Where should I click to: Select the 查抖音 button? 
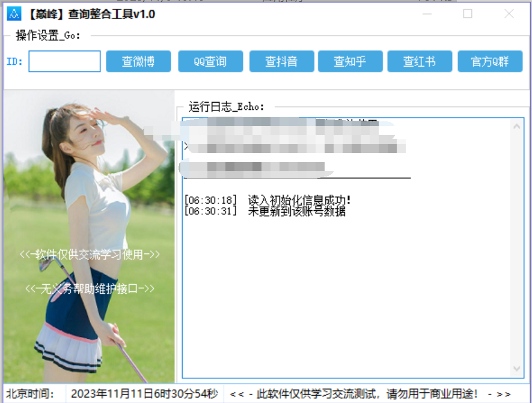[x=281, y=61]
